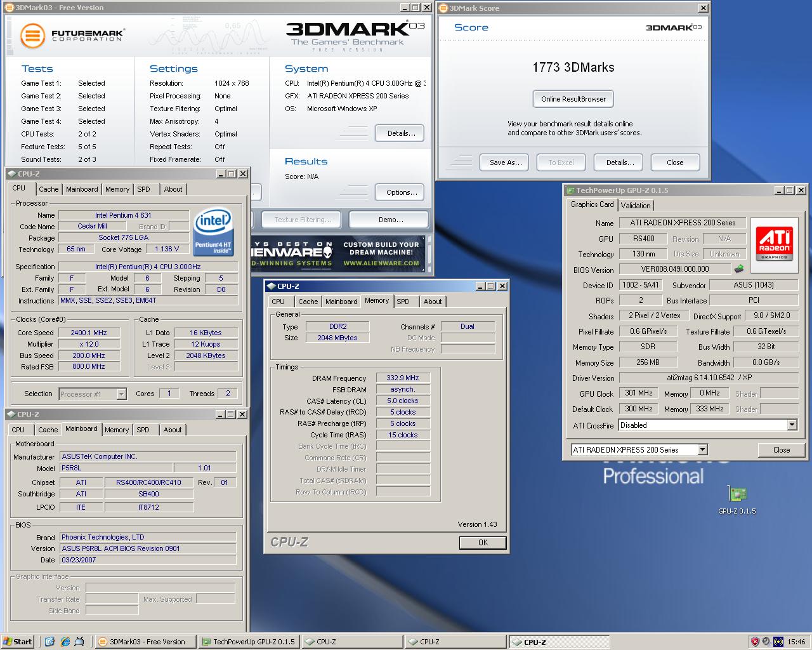The image size is (812, 650).
Task: Click the BIOS Date value 03/23/2007
Action: pos(148,560)
